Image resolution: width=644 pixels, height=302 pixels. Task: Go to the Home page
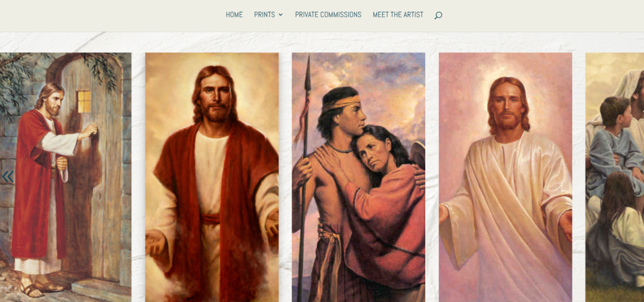[234, 15]
